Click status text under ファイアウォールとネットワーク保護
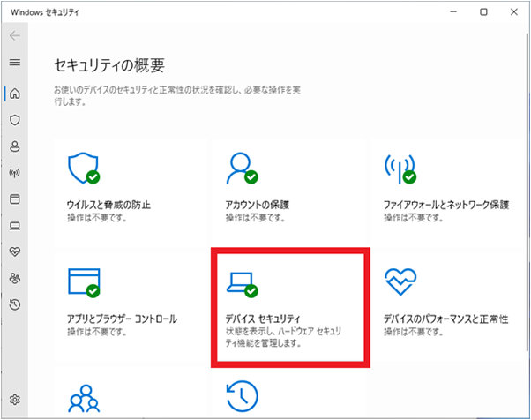Screen dimensions: 531x420 pos(414,217)
